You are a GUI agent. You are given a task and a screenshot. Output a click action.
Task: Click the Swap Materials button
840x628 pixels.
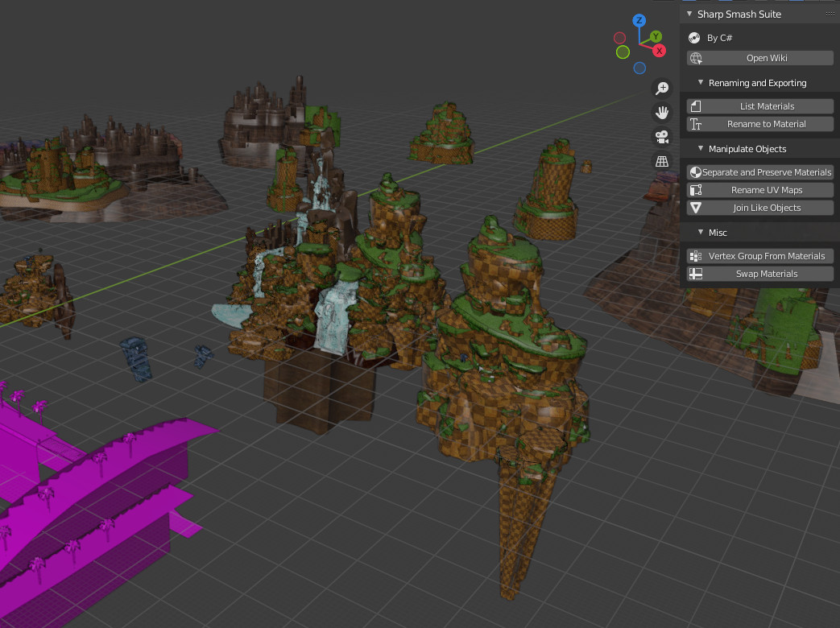pos(759,274)
